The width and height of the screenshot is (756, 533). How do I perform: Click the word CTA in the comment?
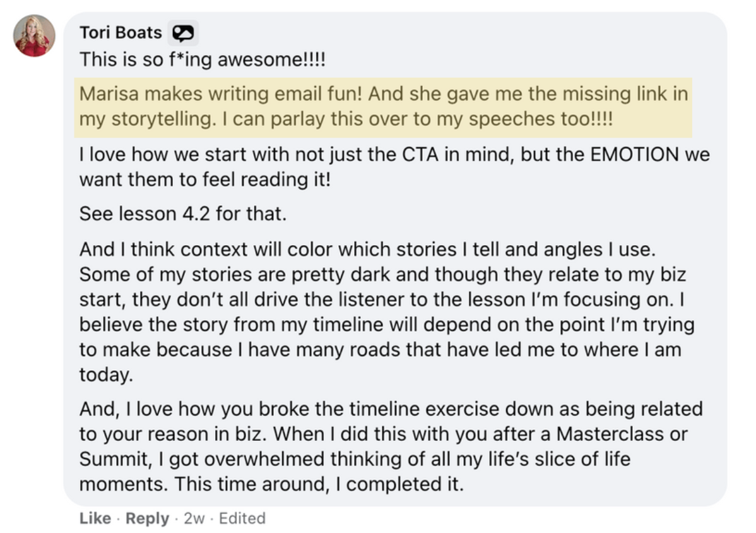coord(420,154)
